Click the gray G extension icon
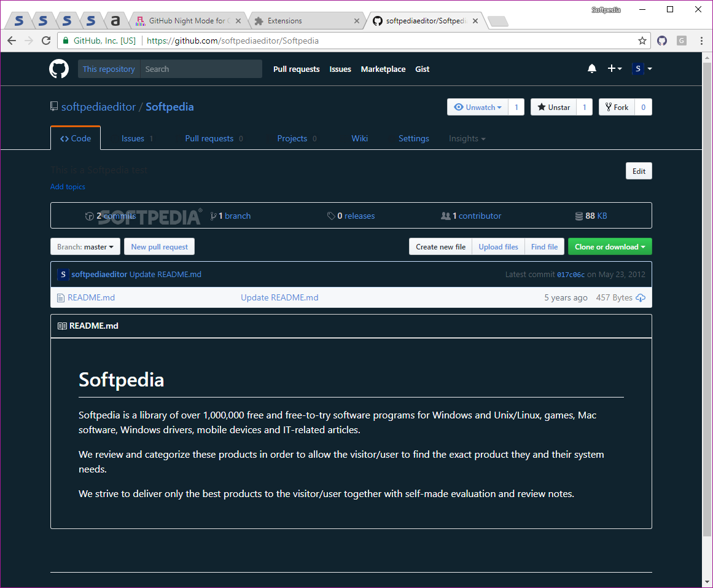The height and width of the screenshot is (588, 713). [681, 41]
